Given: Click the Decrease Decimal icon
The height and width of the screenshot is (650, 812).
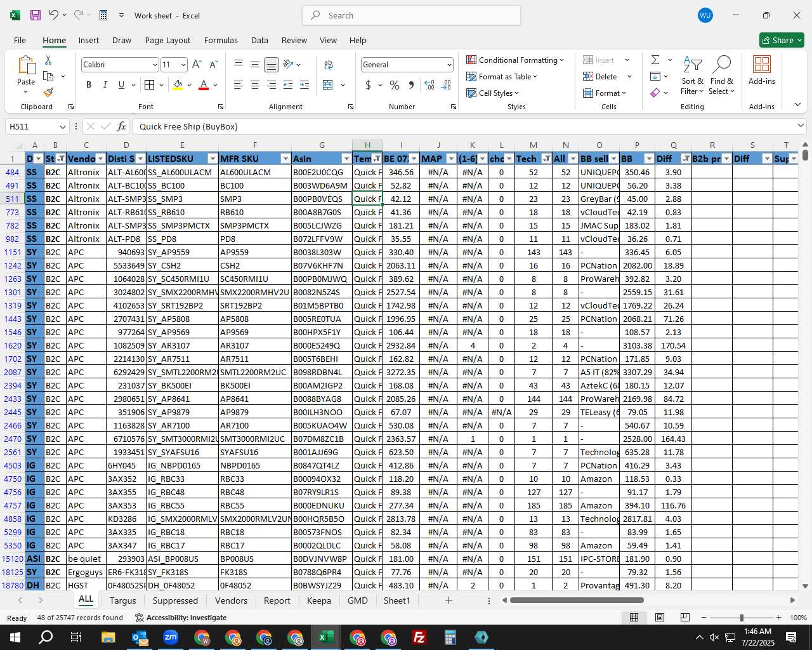Looking at the screenshot, I should coord(446,84).
